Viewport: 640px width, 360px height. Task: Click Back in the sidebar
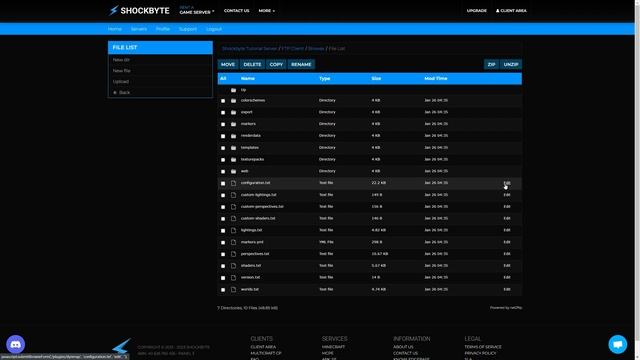(122, 93)
